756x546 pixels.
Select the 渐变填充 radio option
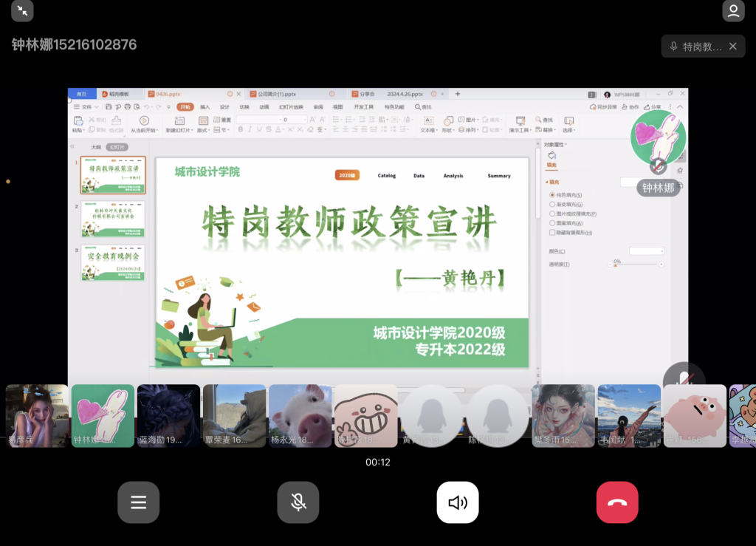[x=552, y=204]
